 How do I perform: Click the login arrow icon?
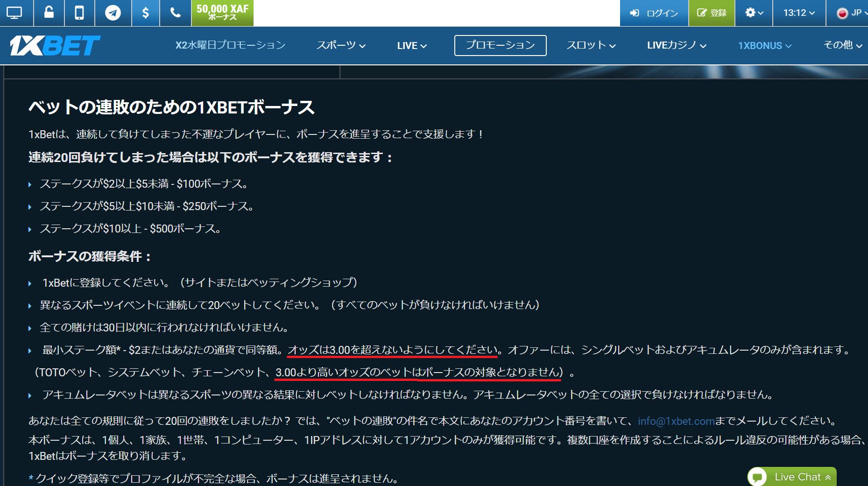(635, 13)
